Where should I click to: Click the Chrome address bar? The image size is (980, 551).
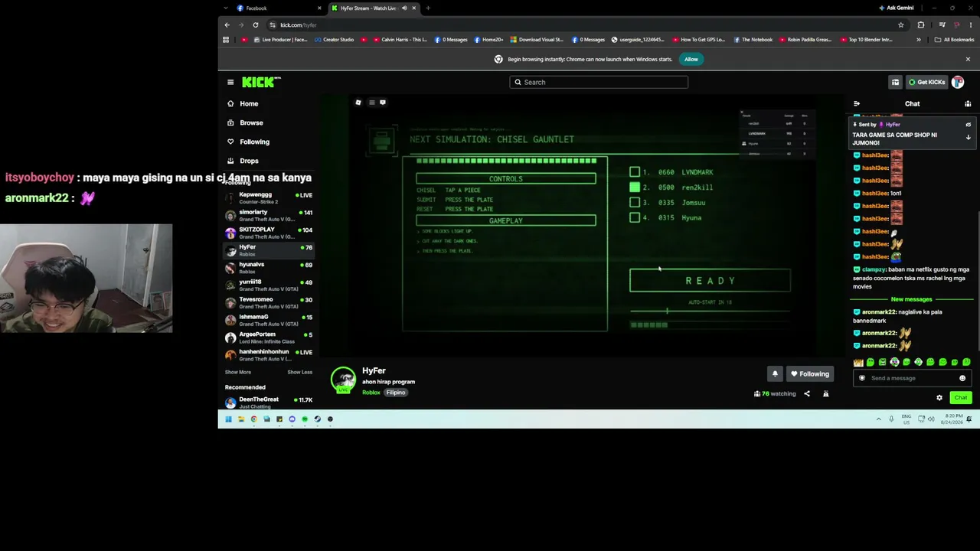point(586,24)
